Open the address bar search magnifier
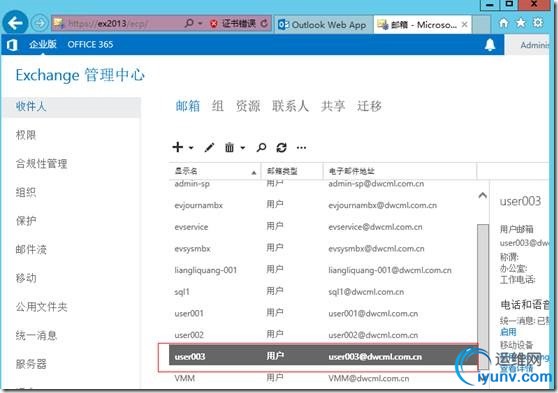This screenshot has height=393, width=558. pyautogui.click(x=190, y=23)
